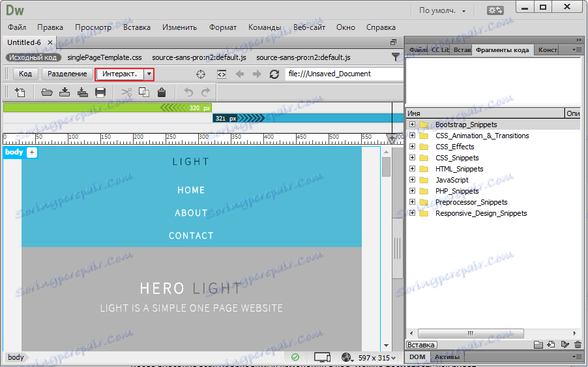Click the delete snippet trash icon

pyautogui.click(x=578, y=344)
